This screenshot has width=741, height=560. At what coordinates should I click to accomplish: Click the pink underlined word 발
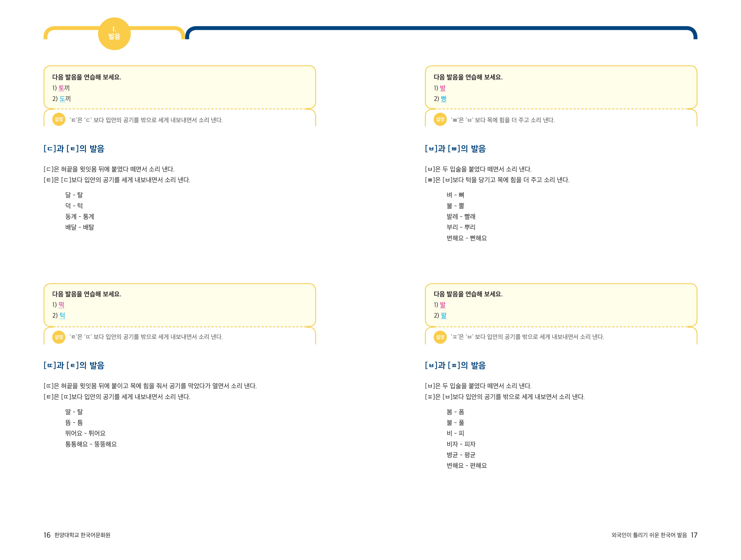point(442,305)
